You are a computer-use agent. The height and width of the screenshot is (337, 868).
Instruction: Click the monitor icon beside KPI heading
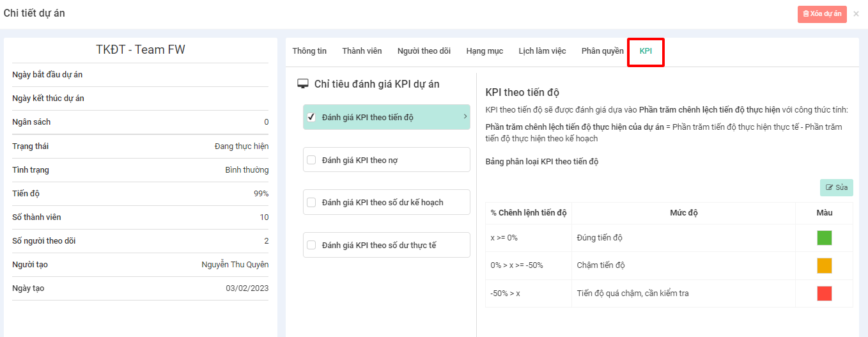pos(303,84)
